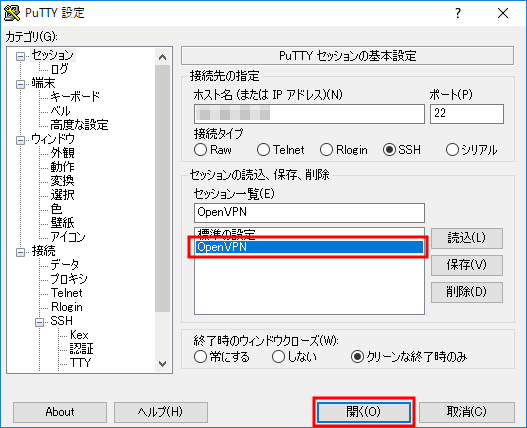Click the question mark help button in title bar
This screenshot has width=527, height=428.
(x=458, y=13)
